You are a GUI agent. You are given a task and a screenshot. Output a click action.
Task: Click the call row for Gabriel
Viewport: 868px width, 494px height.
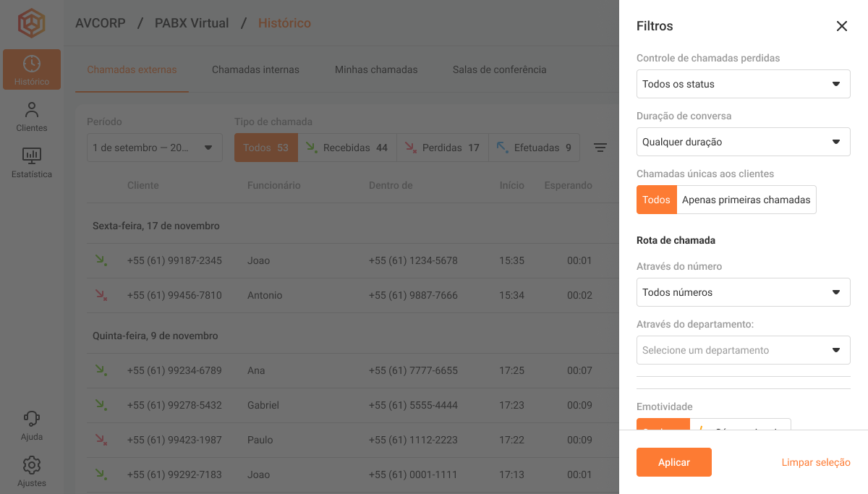click(347, 405)
